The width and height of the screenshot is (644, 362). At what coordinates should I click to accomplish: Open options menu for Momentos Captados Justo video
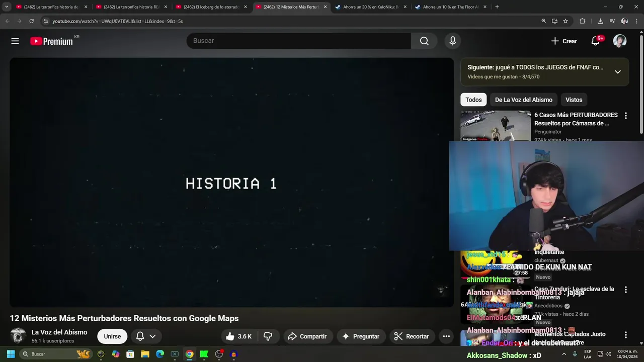click(625, 335)
